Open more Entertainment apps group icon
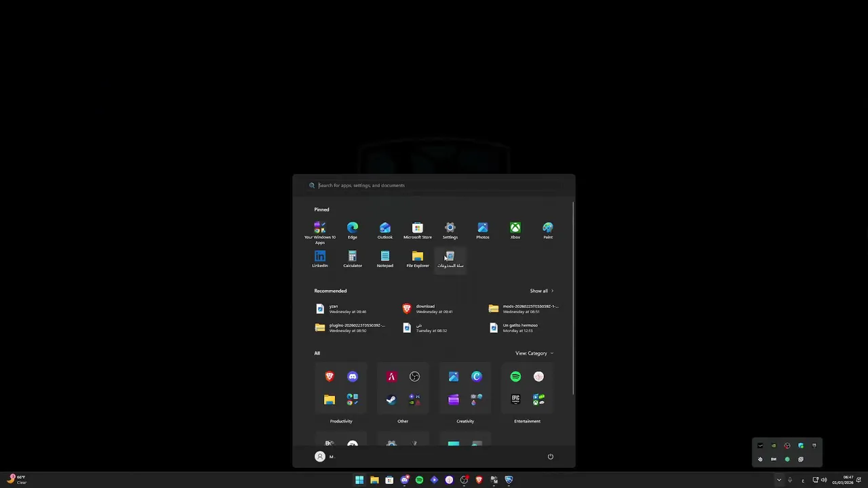The height and width of the screenshot is (488, 868). (x=538, y=399)
